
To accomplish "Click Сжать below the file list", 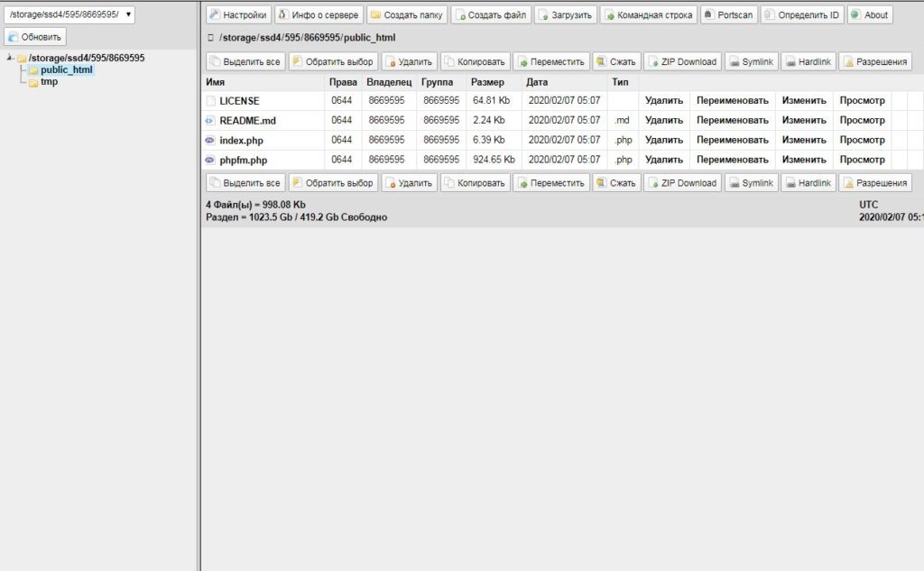I will (x=616, y=183).
